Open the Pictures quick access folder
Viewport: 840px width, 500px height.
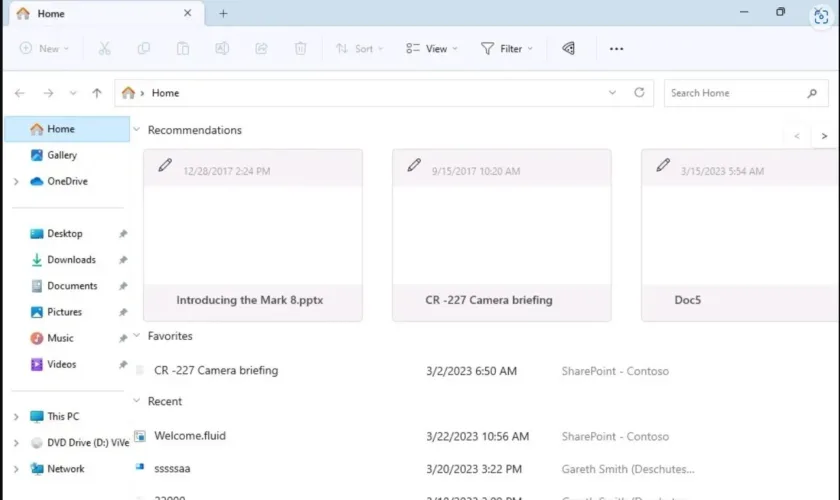click(64, 312)
